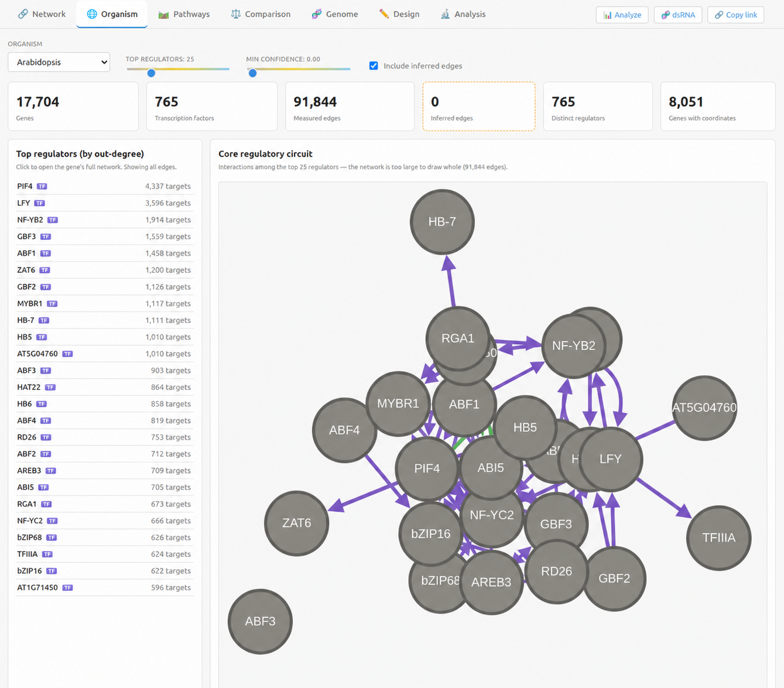Select the ABF3 graph node
The height and width of the screenshot is (688, 784).
pos(260,621)
